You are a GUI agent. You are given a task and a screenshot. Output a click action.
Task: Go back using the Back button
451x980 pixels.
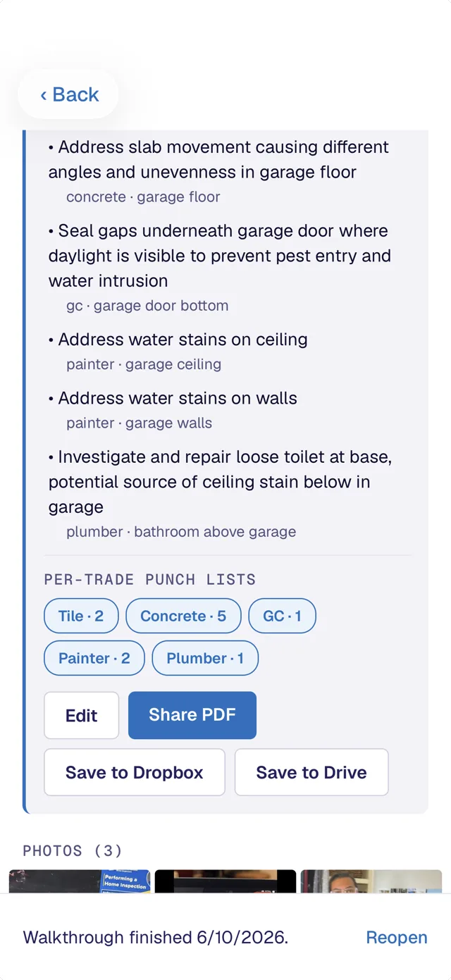68,94
